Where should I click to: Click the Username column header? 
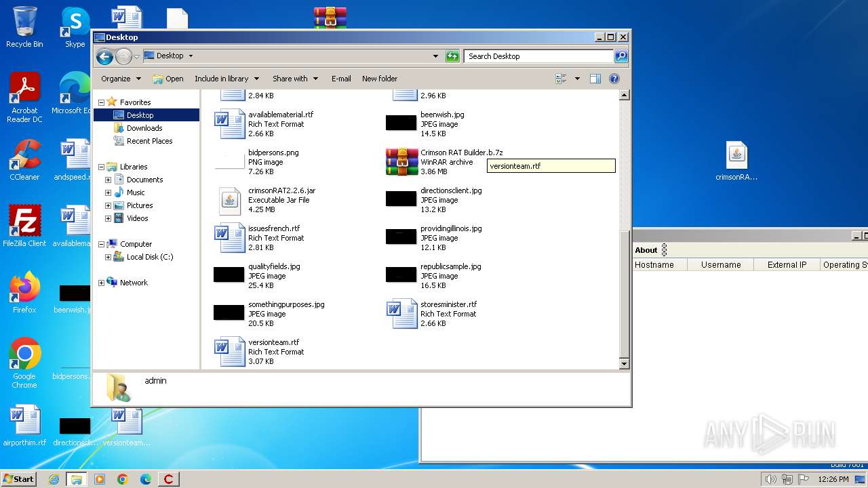pyautogui.click(x=721, y=265)
